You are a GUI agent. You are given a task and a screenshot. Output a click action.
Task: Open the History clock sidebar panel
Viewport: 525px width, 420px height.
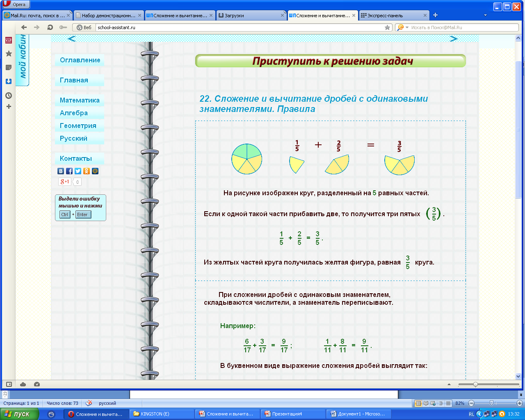point(8,96)
